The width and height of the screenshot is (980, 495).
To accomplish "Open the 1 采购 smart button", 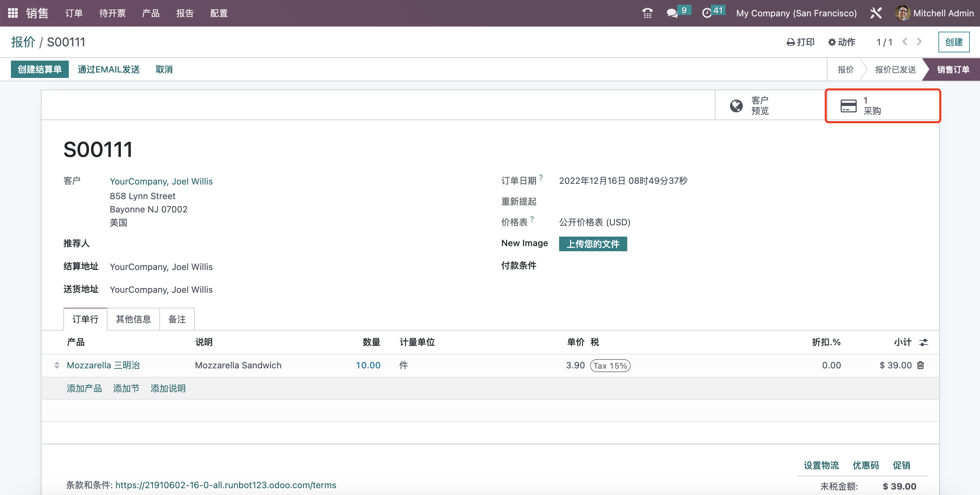I will point(883,106).
